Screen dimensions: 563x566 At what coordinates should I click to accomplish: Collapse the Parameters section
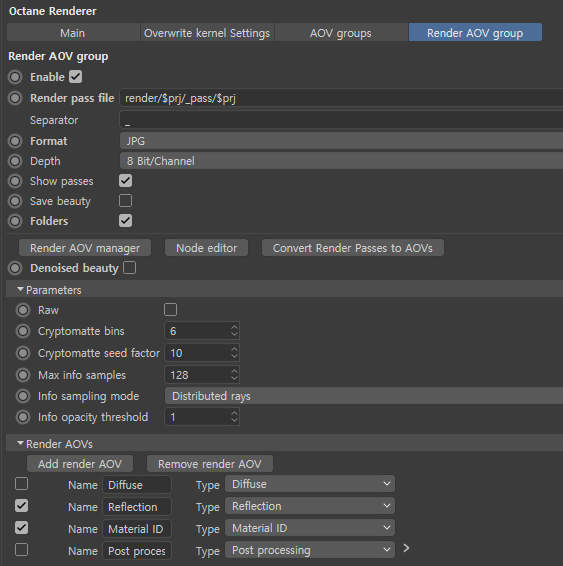coord(21,289)
